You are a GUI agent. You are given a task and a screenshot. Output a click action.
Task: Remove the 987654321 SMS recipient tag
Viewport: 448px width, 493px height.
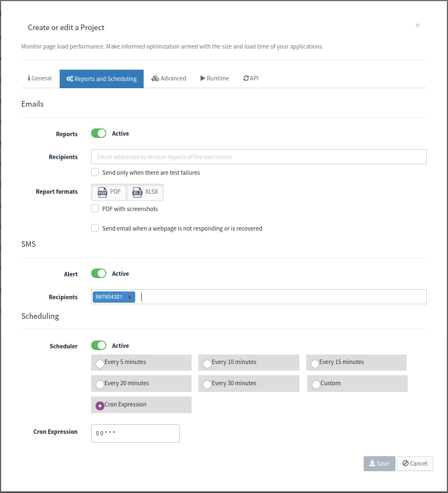(x=130, y=297)
